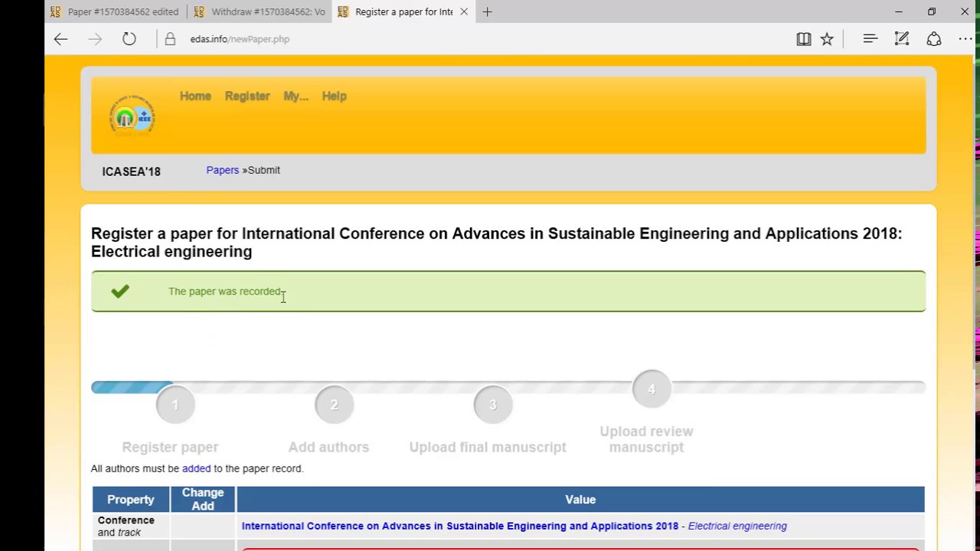Screen dimensions: 980x551
Task: Switch to the Withdraw #1570384562 tab
Action: coord(260,11)
